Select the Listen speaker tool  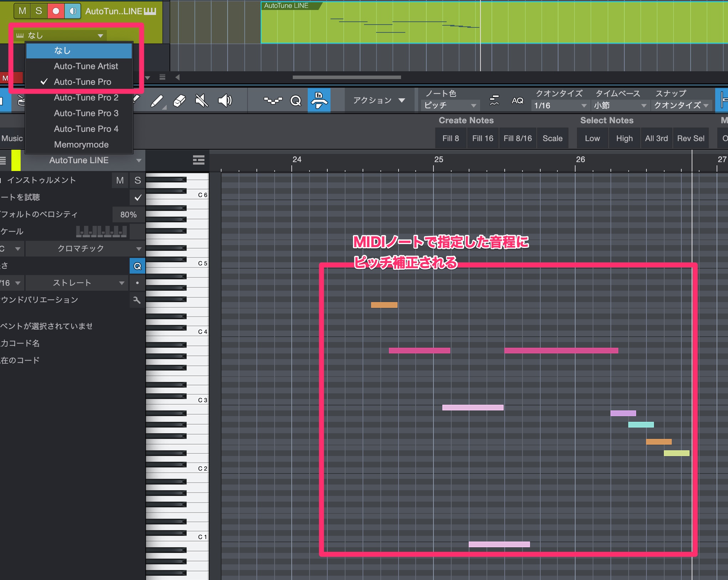point(225,101)
